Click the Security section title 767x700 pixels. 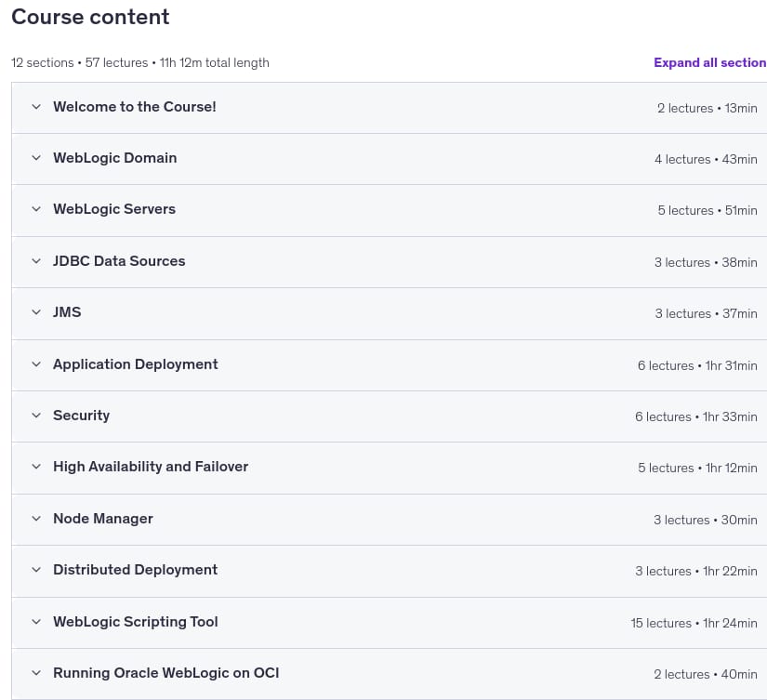(x=81, y=416)
